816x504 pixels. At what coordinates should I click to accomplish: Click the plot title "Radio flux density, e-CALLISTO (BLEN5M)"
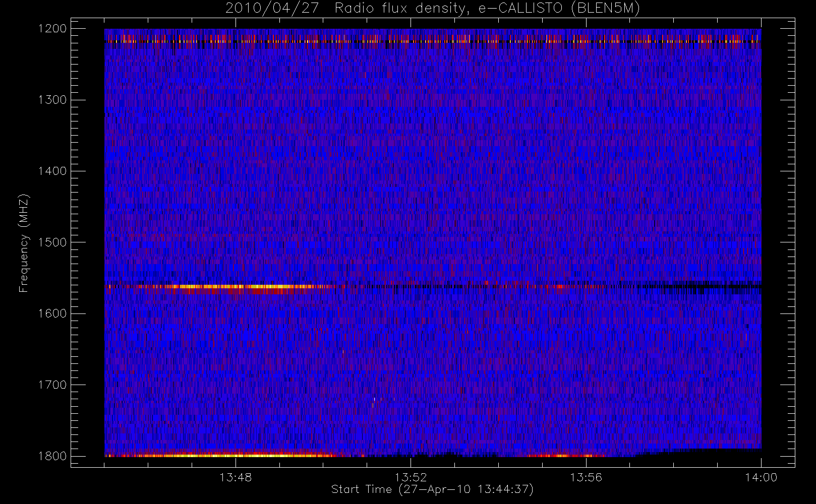pyautogui.click(x=487, y=9)
